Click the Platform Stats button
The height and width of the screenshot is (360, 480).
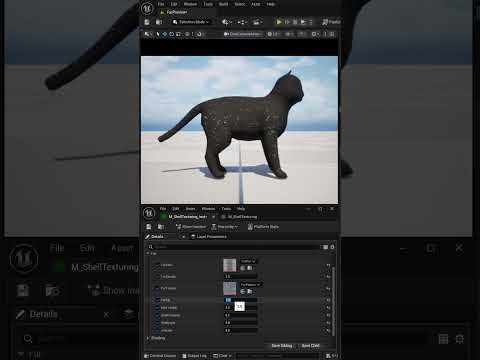(263, 227)
